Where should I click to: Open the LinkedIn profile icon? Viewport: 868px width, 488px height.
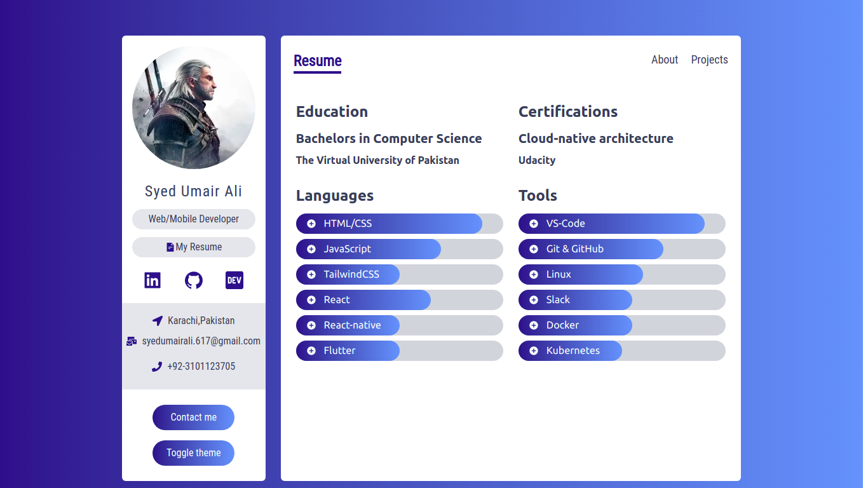click(153, 280)
